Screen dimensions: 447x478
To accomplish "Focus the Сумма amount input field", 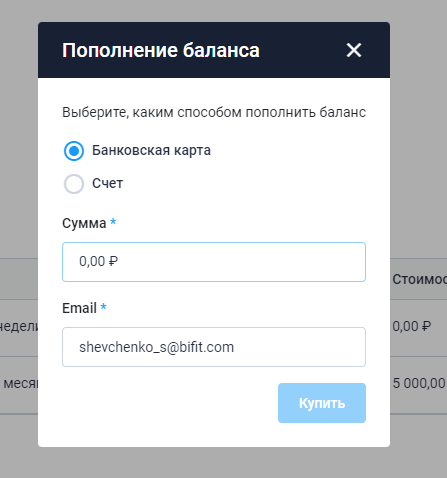I will click(x=214, y=262).
